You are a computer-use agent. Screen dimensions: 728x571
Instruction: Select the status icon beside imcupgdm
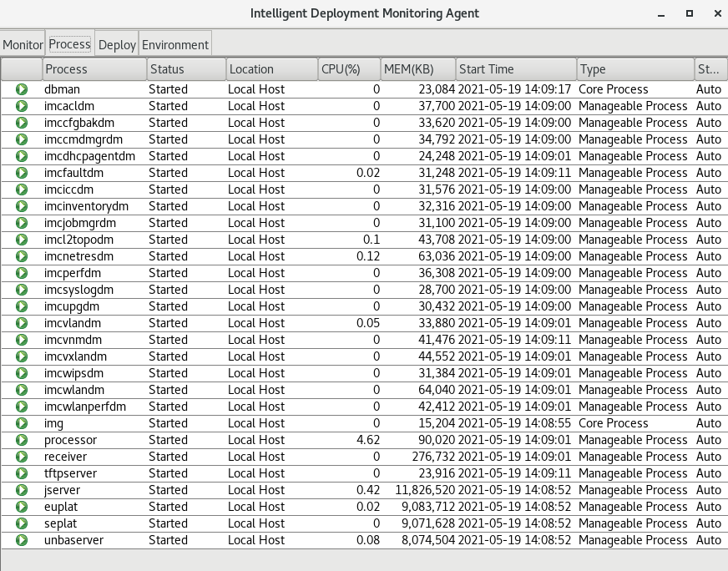(22, 306)
